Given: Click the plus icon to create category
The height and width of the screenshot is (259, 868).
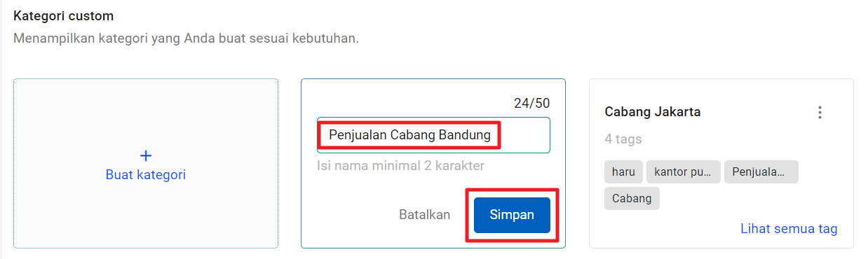Looking at the screenshot, I should click(x=146, y=155).
